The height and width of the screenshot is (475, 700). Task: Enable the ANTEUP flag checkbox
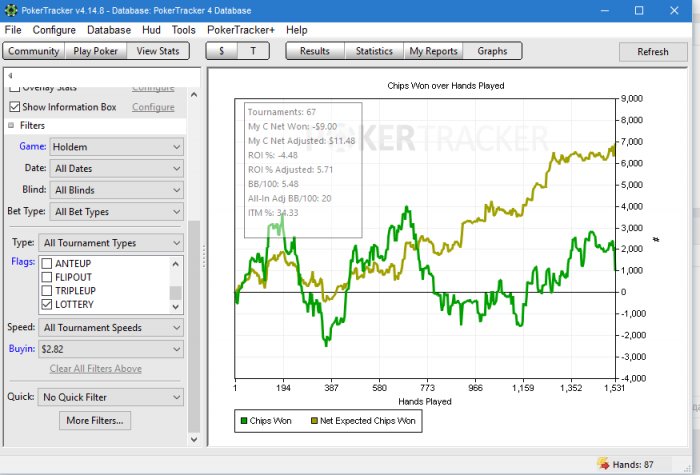47,263
